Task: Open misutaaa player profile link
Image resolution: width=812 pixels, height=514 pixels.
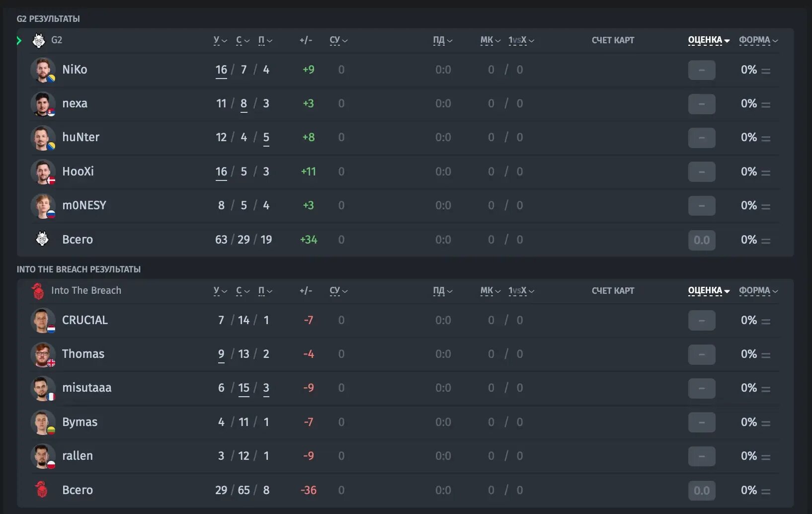Action: (x=86, y=388)
